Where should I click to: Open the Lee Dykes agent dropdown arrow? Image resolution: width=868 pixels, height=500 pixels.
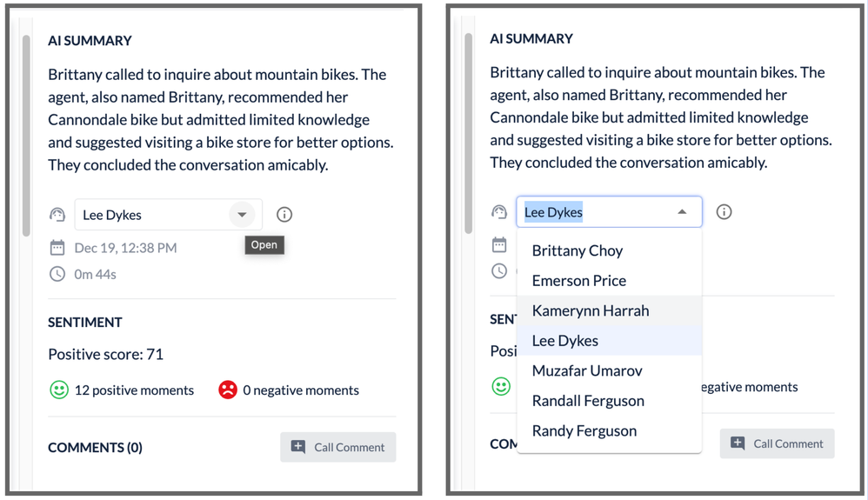242,215
